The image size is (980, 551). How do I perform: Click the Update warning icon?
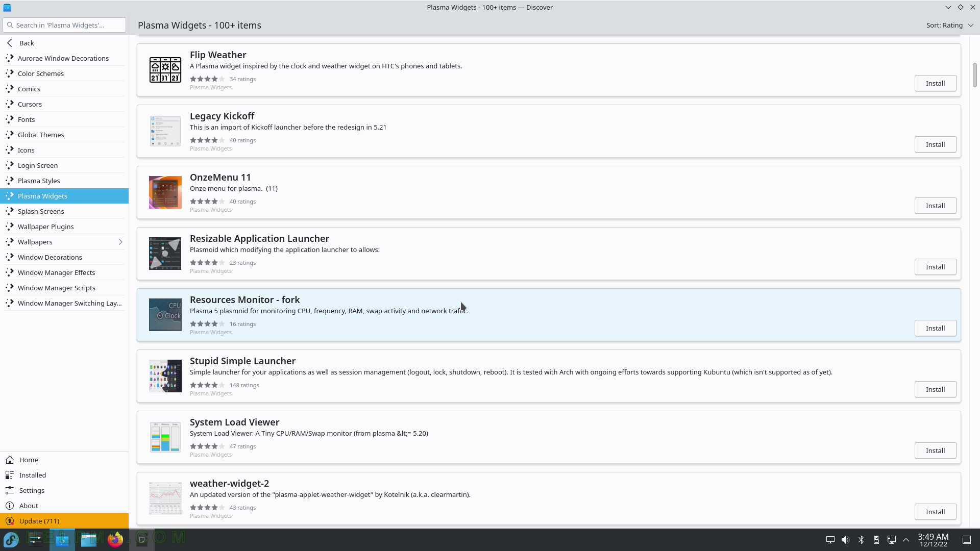10,521
